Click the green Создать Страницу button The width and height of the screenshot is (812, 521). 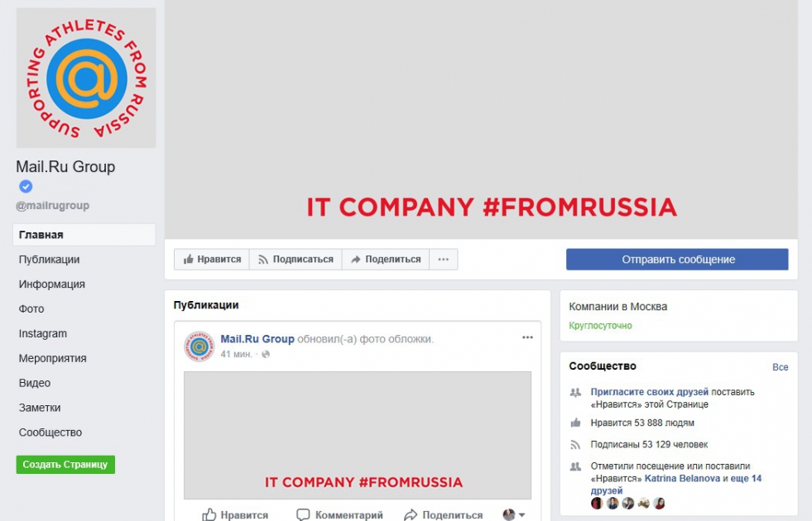(x=65, y=464)
